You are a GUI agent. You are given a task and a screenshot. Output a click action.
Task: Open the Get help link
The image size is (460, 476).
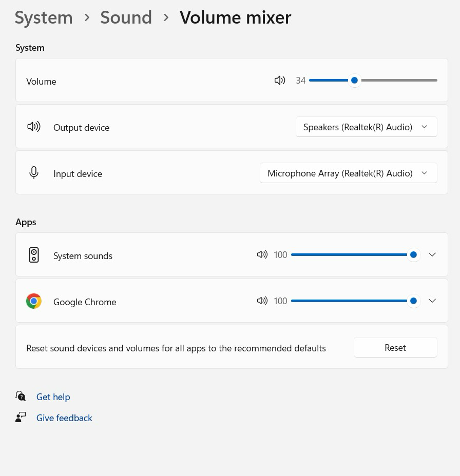pos(53,397)
